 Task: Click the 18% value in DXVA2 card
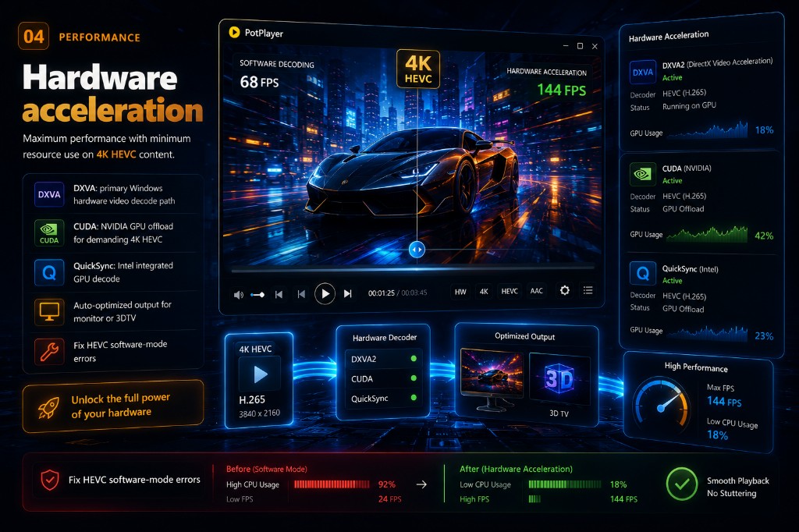[764, 130]
